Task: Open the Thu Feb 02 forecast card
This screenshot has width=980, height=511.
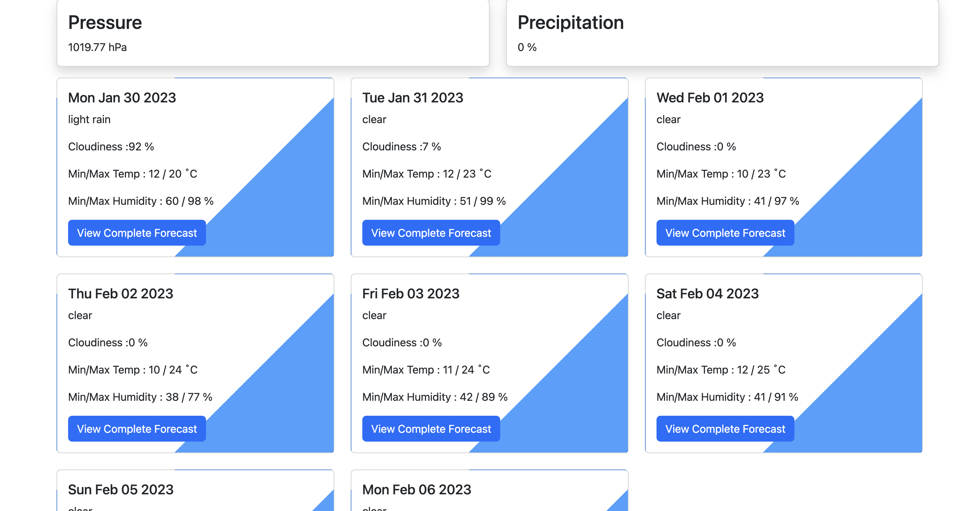Action: [x=195, y=363]
